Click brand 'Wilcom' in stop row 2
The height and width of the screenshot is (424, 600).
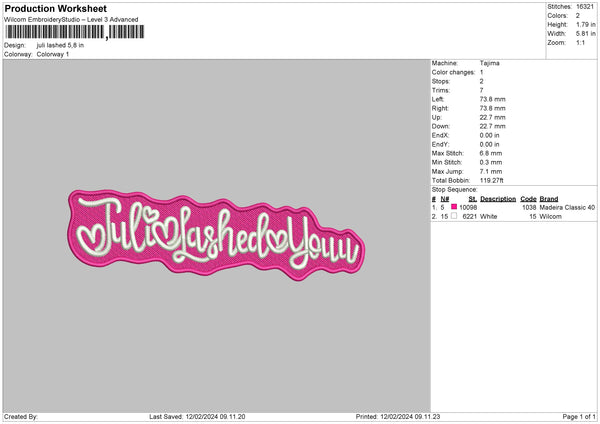[551, 217]
